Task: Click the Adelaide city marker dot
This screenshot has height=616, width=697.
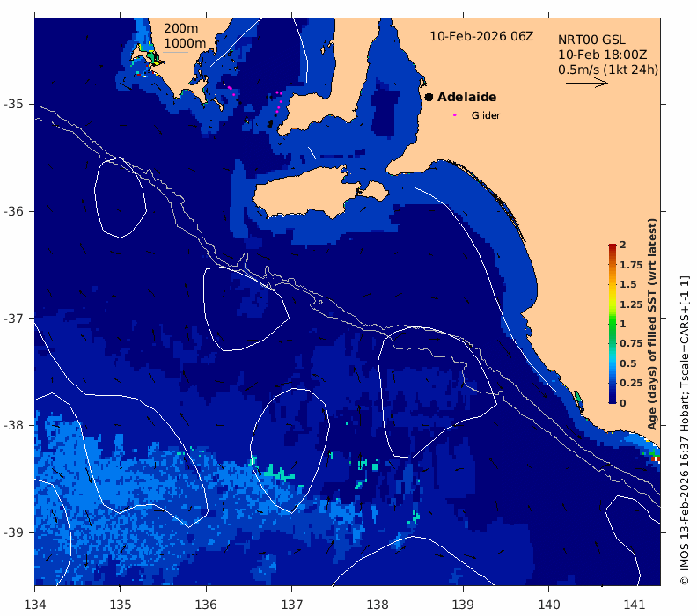Action: point(429,97)
